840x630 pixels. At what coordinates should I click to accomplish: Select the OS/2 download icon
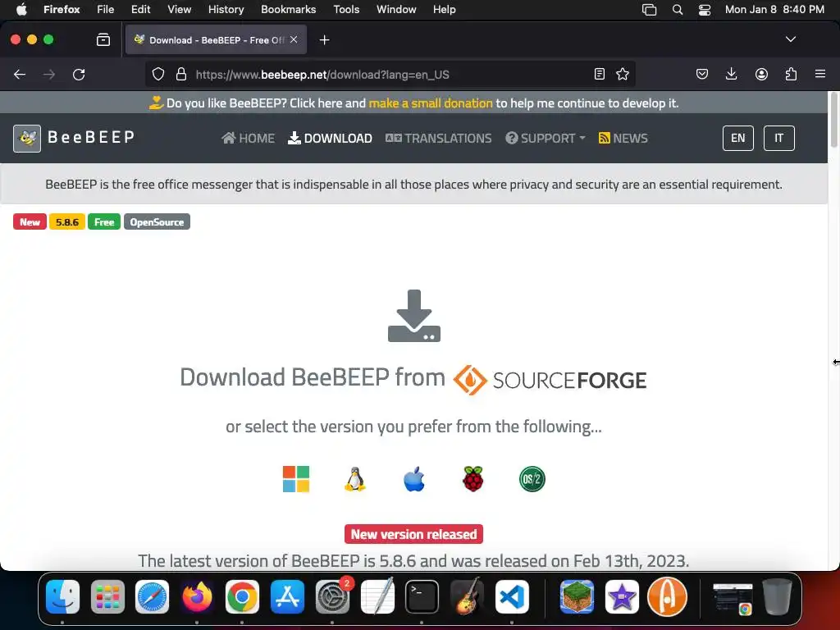click(532, 479)
